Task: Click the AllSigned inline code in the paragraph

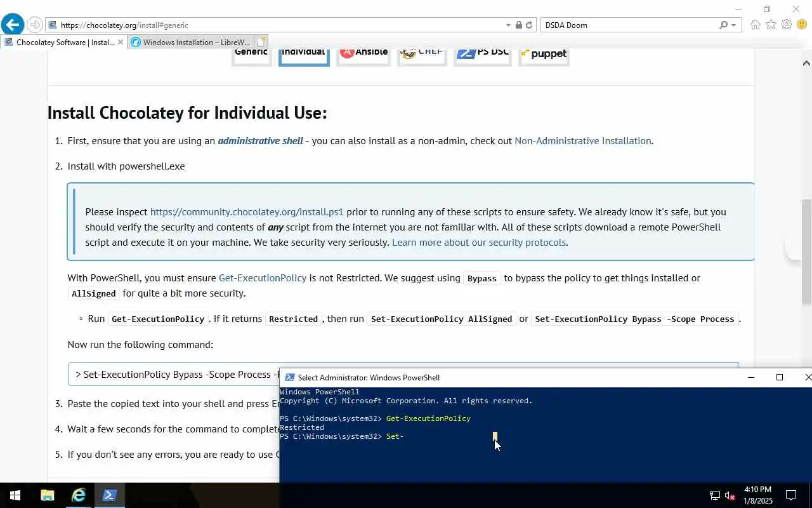Action: pos(94,294)
